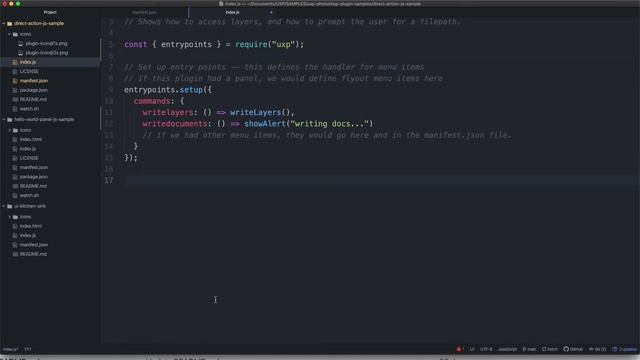Viewport: 640px width, 360px height.
Task: Click line number 17 in the gutter
Action: tap(109, 180)
